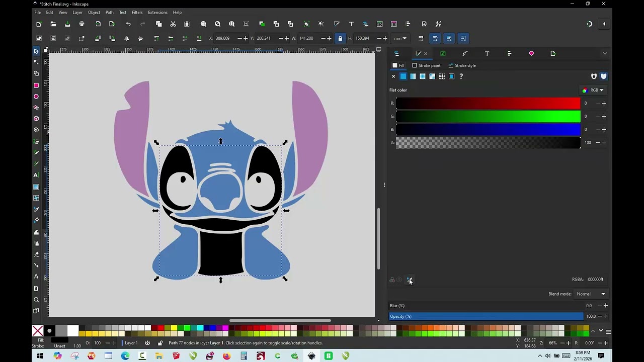This screenshot has height=362, width=644.
Task: Open the Object menu
Action: pos(94,13)
